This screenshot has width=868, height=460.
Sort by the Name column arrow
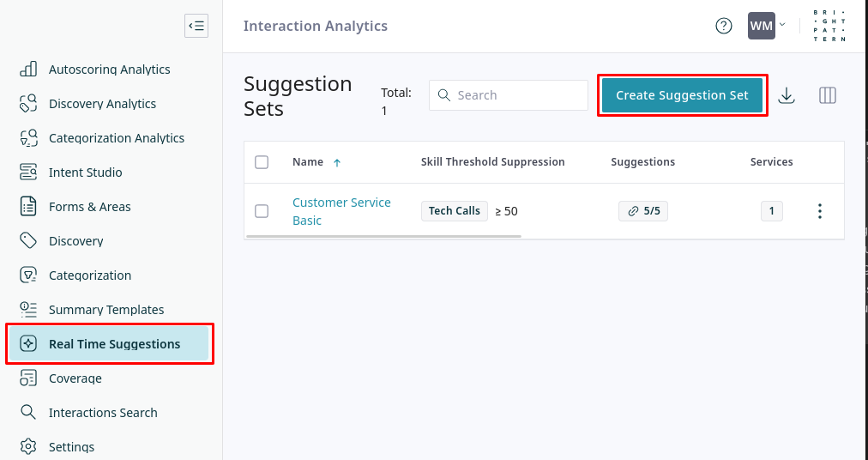[336, 162]
